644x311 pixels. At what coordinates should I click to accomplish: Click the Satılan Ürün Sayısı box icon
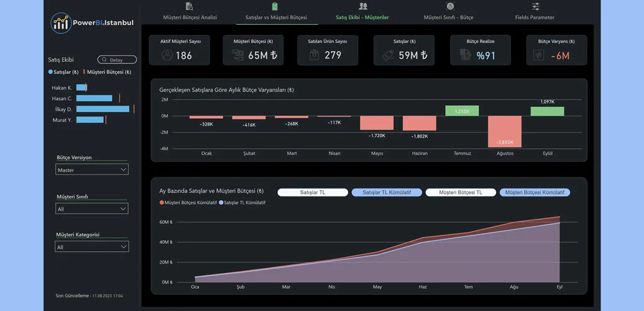coord(315,55)
